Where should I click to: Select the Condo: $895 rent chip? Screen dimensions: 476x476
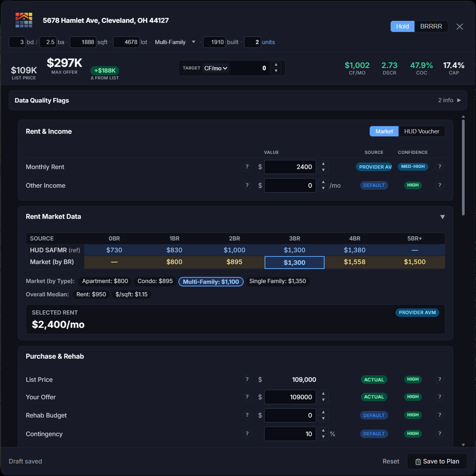coord(154,281)
